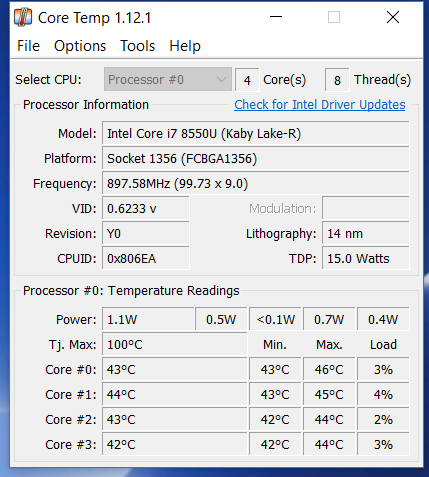Image resolution: width=429 pixels, height=477 pixels.
Task: Click the Lithography value 14 nm
Action: pyautogui.click(x=366, y=234)
